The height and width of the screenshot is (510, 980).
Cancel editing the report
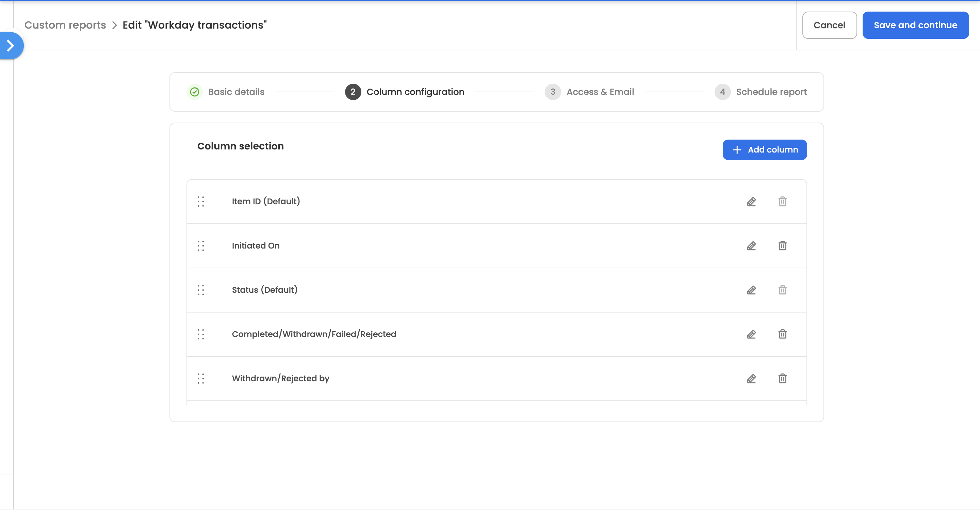pos(829,25)
